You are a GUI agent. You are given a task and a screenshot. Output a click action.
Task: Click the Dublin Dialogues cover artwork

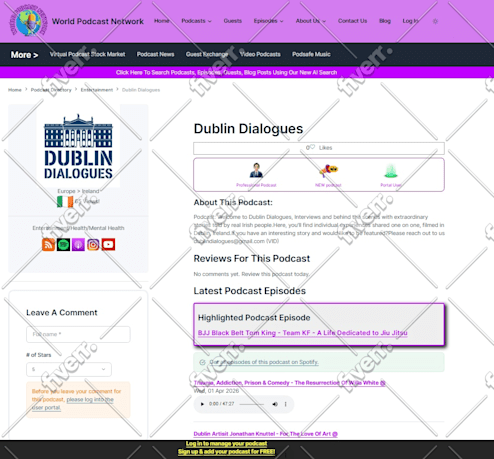(x=78, y=146)
